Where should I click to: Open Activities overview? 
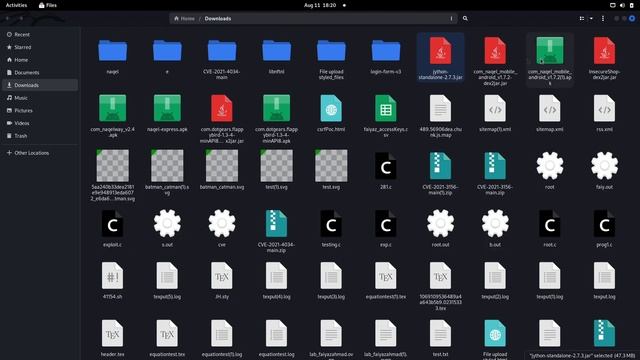[x=16, y=5]
